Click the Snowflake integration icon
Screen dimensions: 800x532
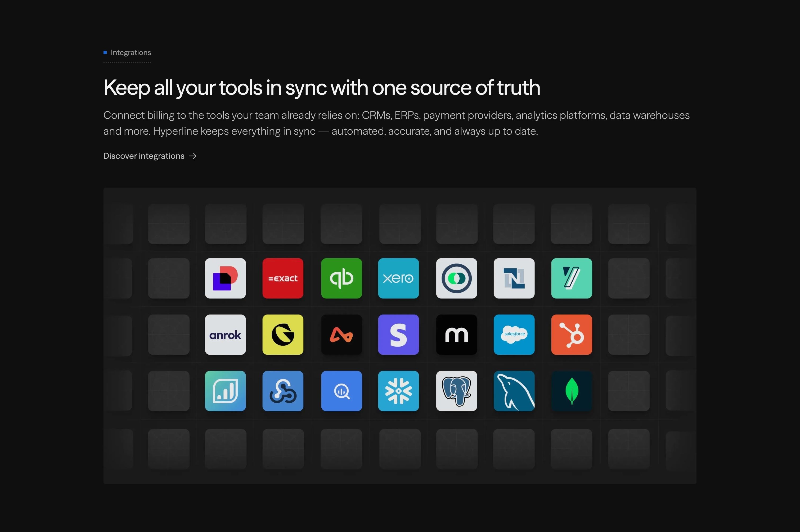(x=399, y=391)
